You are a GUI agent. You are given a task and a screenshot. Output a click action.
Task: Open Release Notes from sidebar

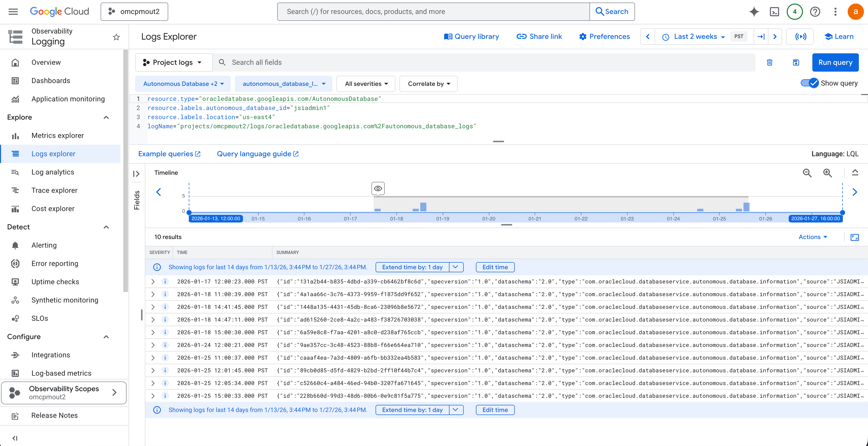[x=54, y=415]
